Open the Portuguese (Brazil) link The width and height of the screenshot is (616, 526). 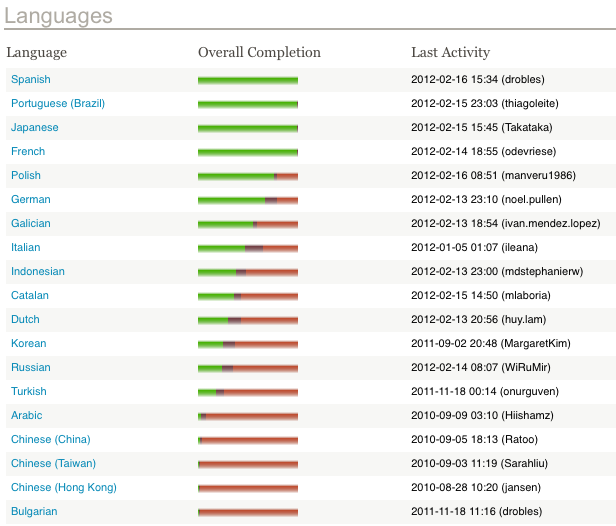(x=58, y=103)
